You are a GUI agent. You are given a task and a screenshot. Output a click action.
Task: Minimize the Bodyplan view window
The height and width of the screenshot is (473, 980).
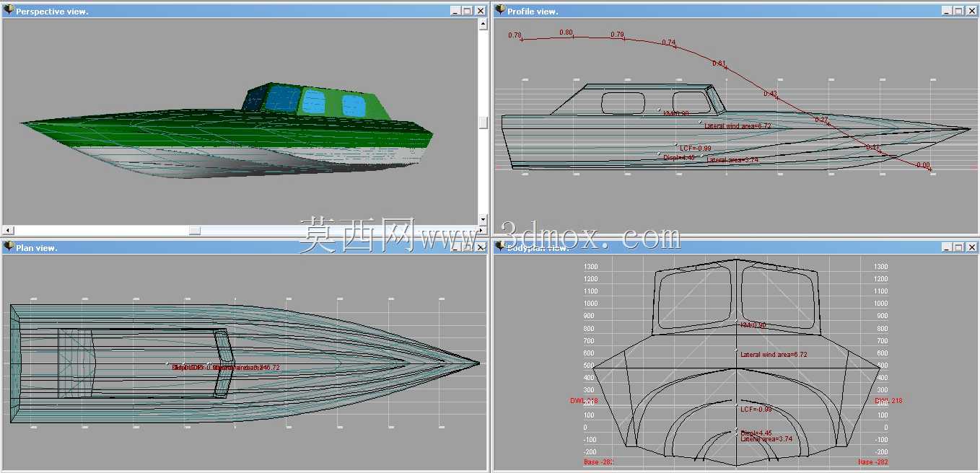pos(946,247)
